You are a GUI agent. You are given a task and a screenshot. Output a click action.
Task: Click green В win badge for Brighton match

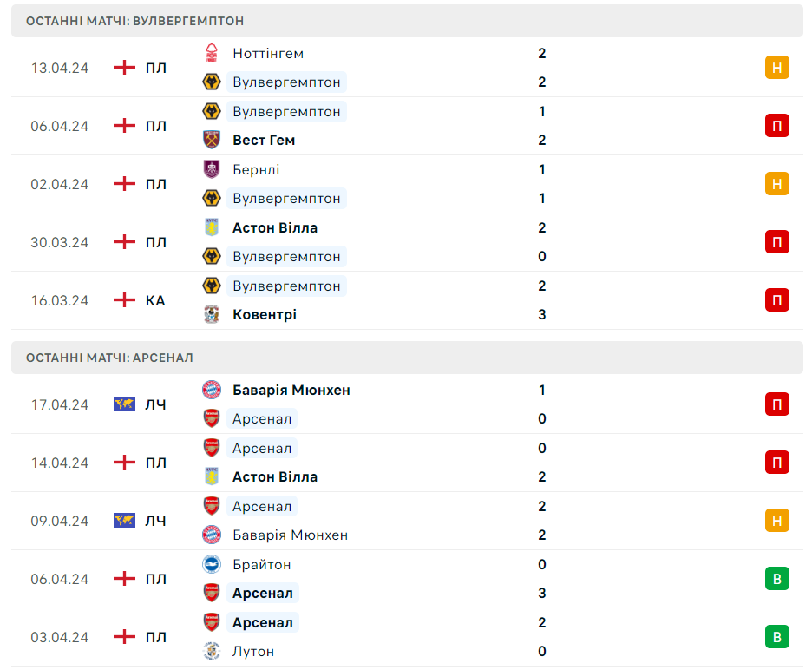[x=776, y=579]
